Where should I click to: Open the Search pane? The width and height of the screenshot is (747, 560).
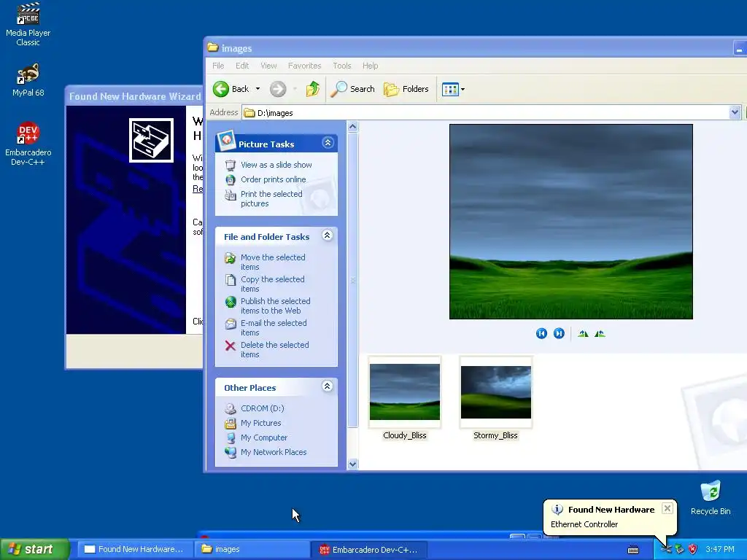click(x=352, y=89)
